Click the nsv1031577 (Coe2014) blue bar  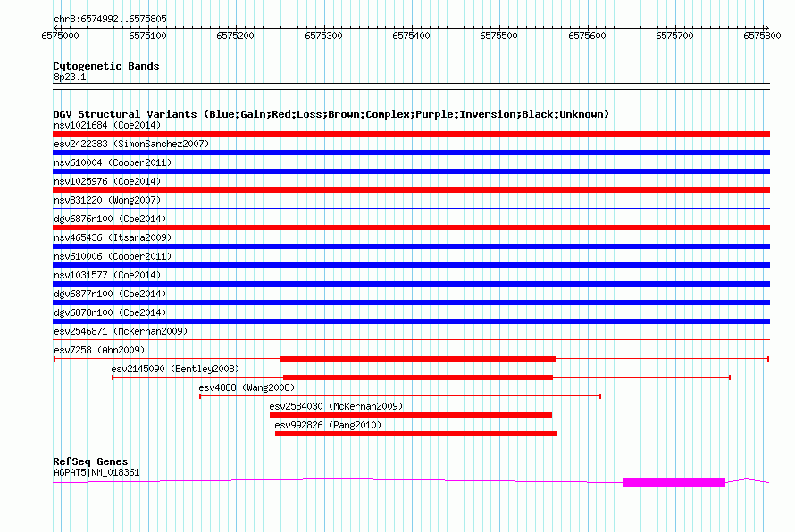(411, 284)
